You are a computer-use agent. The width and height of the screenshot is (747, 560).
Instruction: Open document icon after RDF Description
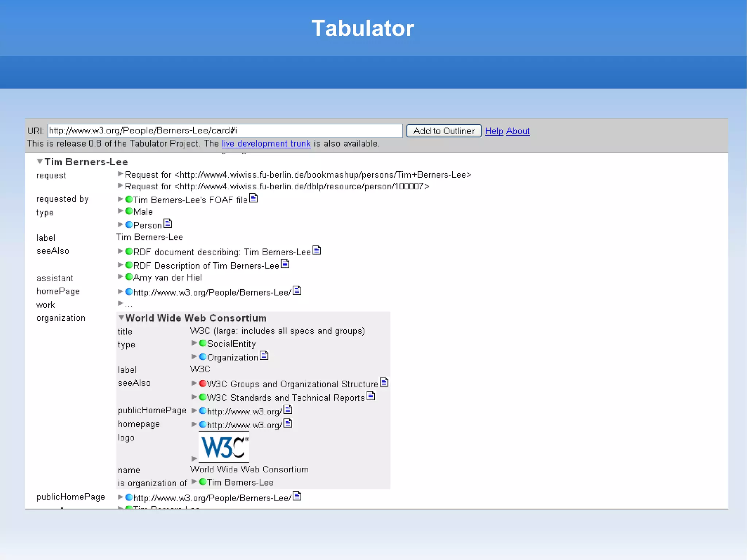pos(285,263)
